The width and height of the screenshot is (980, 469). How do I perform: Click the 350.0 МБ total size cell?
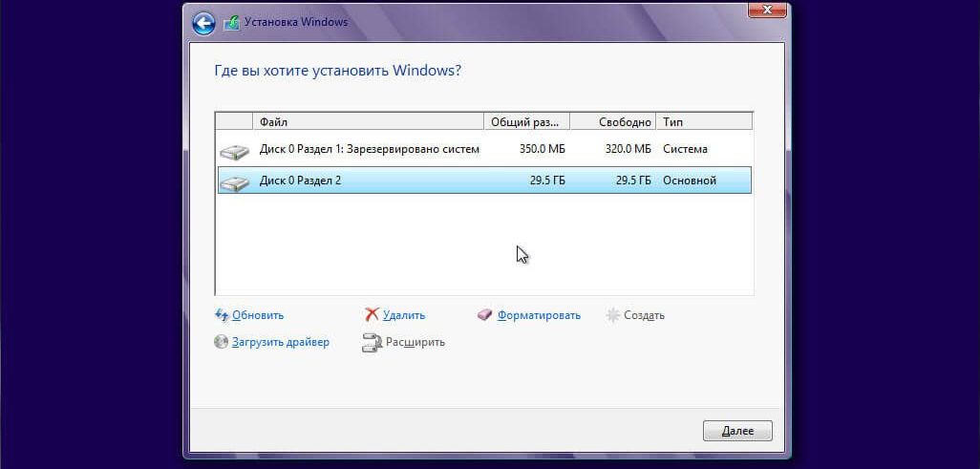pos(542,149)
